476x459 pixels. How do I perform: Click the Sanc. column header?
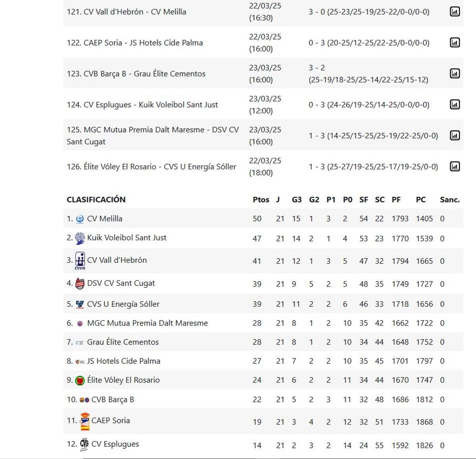click(450, 200)
